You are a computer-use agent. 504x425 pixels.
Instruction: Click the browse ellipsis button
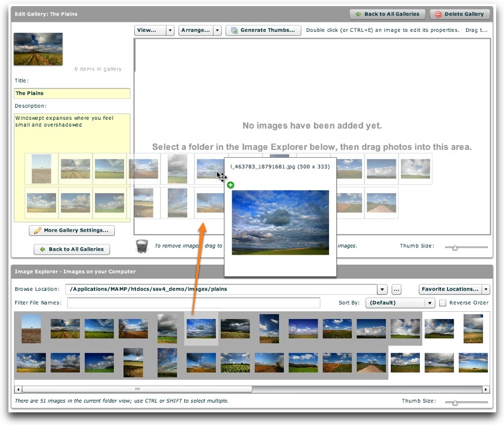pos(396,289)
